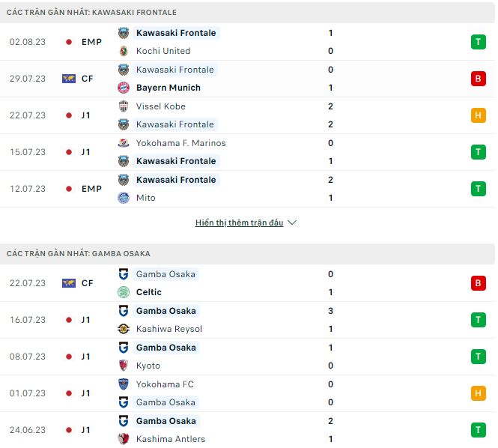Open the Kawasaki Frontale vs Bayern Munich loss badge
The image size is (498, 448).
(479, 79)
